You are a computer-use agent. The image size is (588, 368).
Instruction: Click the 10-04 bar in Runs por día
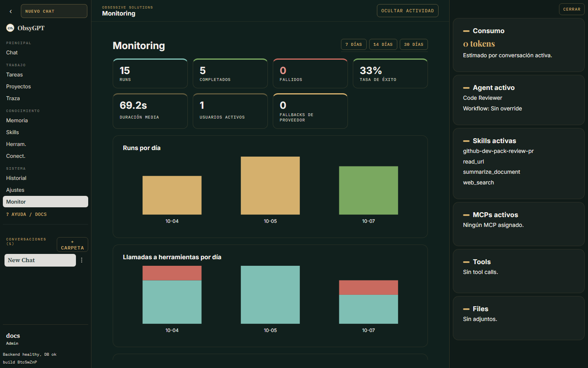172,195
